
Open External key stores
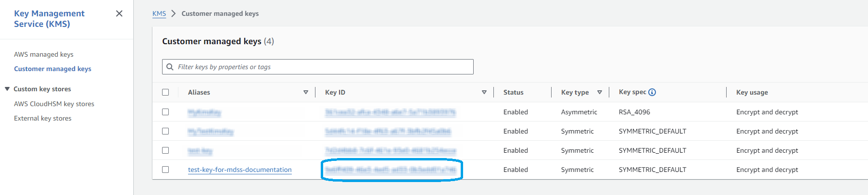pyautogui.click(x=42, y=118)
